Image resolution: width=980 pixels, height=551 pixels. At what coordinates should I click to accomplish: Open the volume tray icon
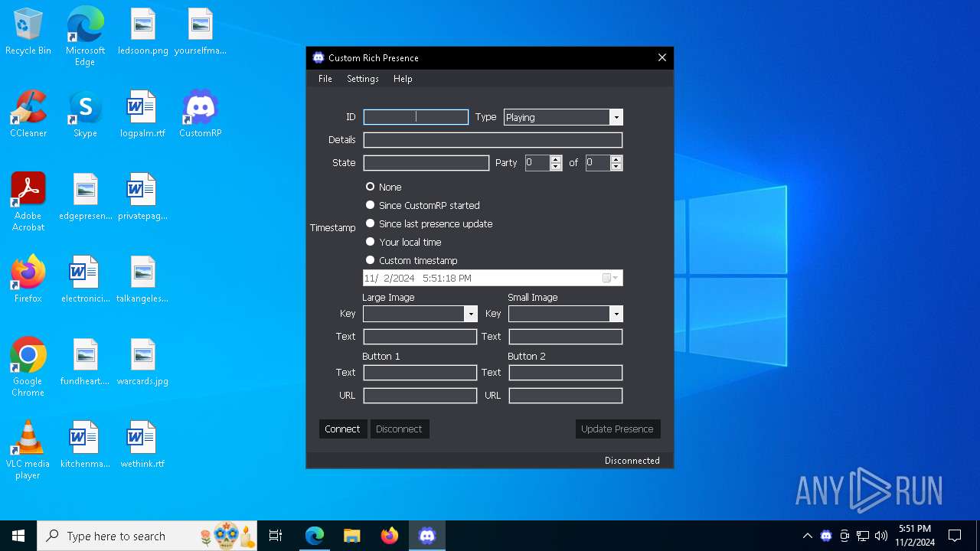click(881, 536)
